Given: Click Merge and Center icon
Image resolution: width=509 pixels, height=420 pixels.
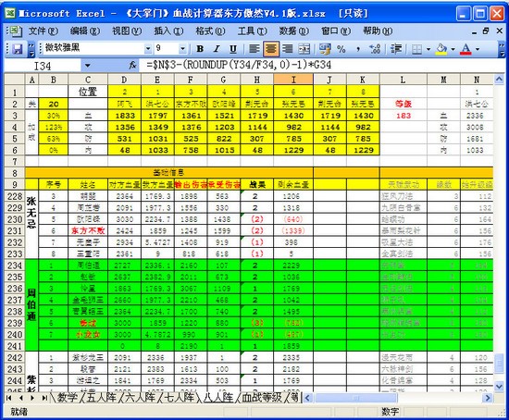Looking at the screenshot, I should [304, 49].
